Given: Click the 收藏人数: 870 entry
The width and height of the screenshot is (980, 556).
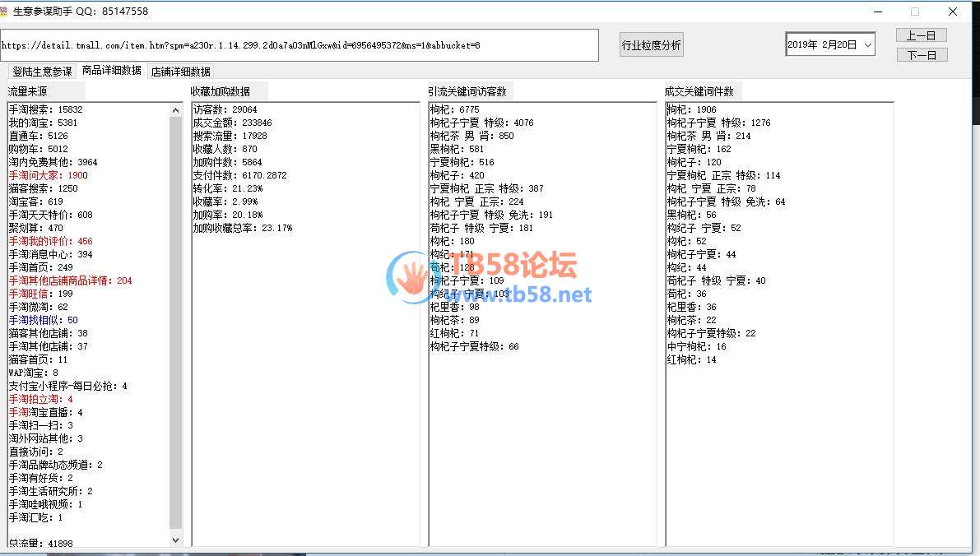Looking at the screenshot, I should (x=225, y=149).
